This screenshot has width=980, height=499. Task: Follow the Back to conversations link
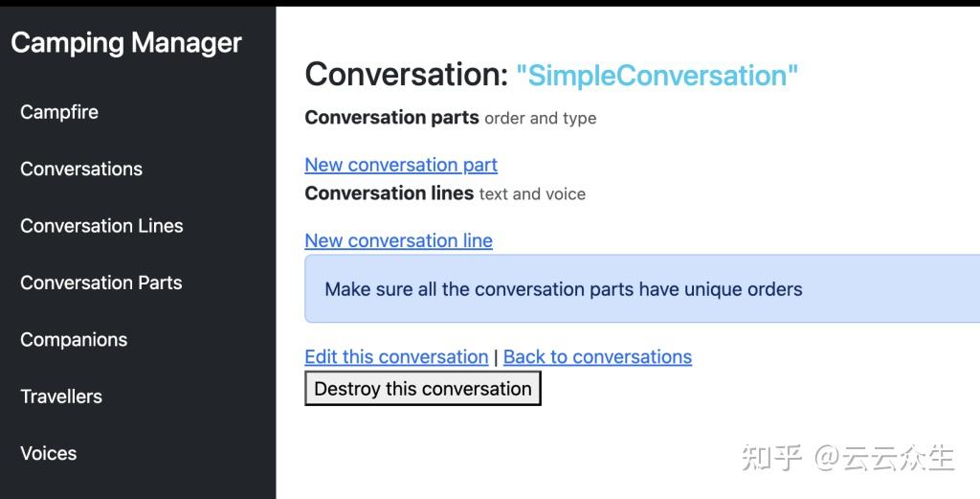(x=597, y=356)
